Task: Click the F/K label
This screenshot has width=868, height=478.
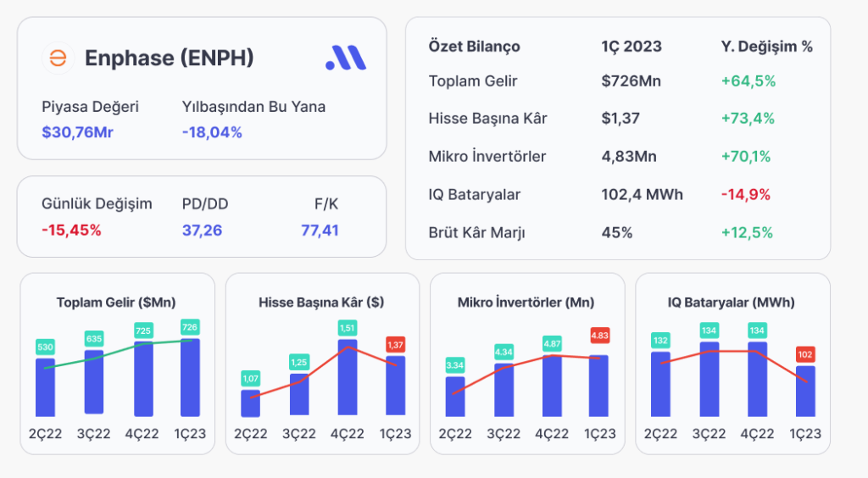Action: (x=326, y=204)
